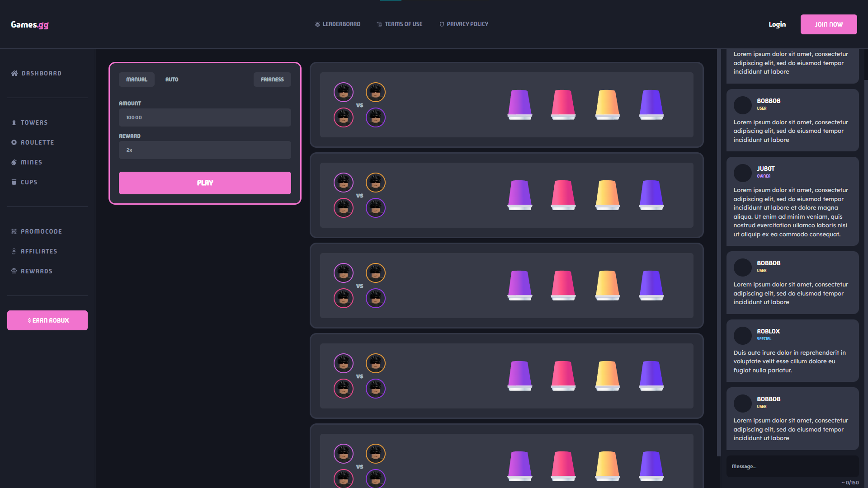Open the Mines game from sidebar
Screen dimensions: 868x488
pos(31,162)
